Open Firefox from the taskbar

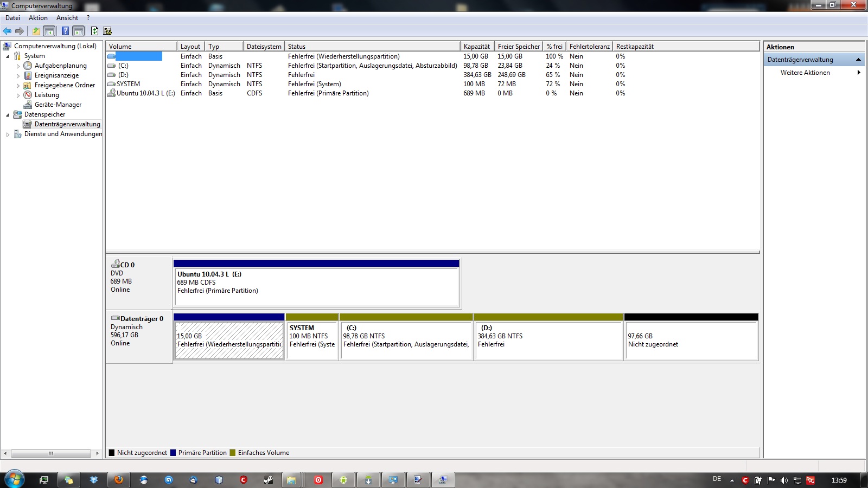pos(118,480)
